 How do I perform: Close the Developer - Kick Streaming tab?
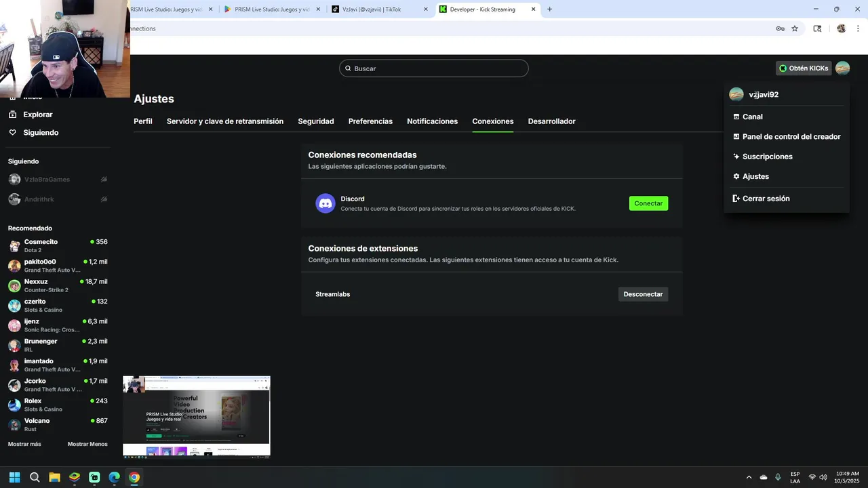pyautogui.click(x=534, y=9)
